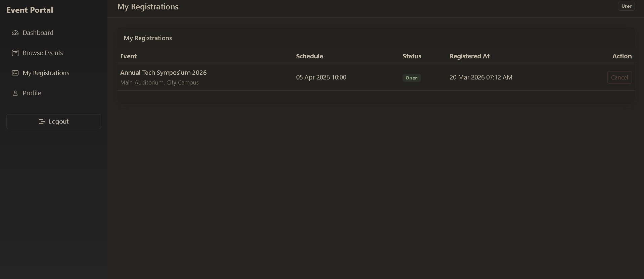Open the Dashboard menu item
Screen dimensions: 644x279
54,33
